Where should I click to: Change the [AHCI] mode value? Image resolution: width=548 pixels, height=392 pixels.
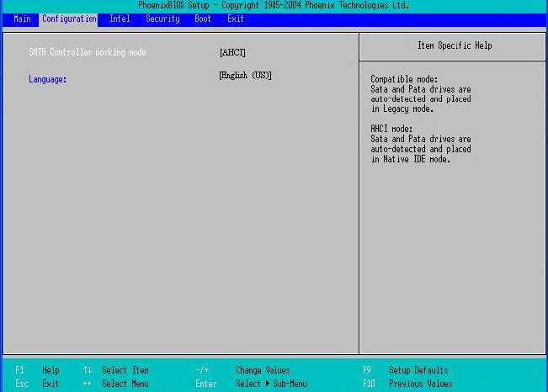click(x=232, y=52)
